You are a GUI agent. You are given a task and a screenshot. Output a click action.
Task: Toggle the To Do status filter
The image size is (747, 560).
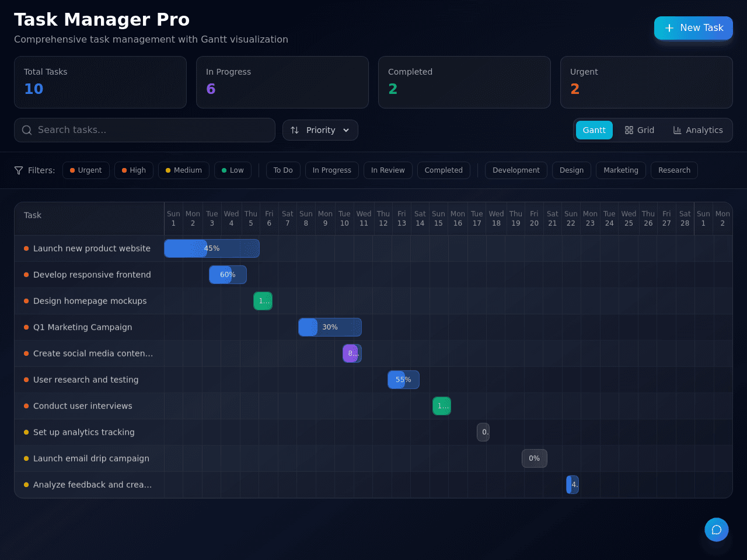point(283,170)
